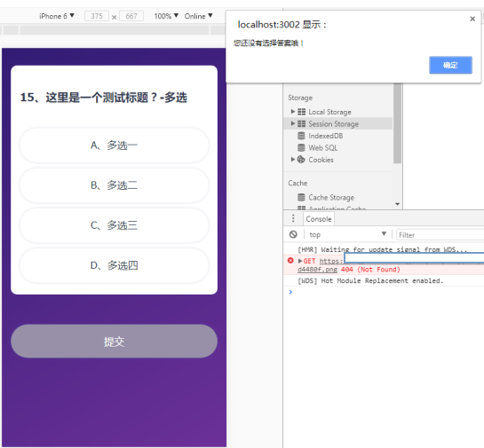Select answer option D、多选四
This screenshot has width=484, height=448.
pyautogui.click(x=115, y=265)
